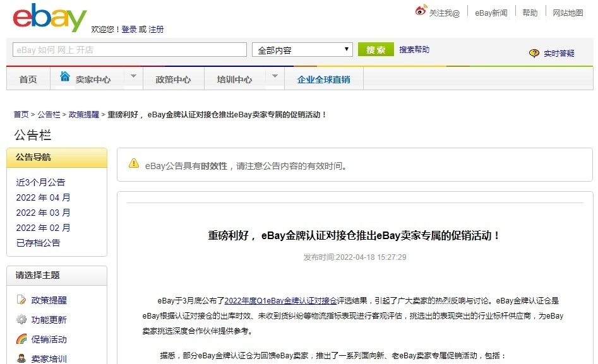Click the 请选择主题 panel header
The image size is (598, 364).
click(x=57, y=275)
